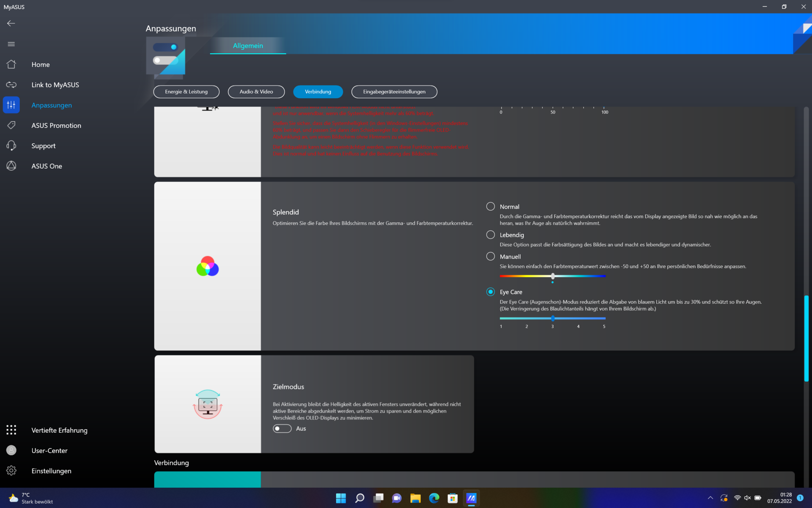The width and height of the screenshot is (812, 508).
Task: Open Microsoft Store from taskbar
Action: coord(453,498)
